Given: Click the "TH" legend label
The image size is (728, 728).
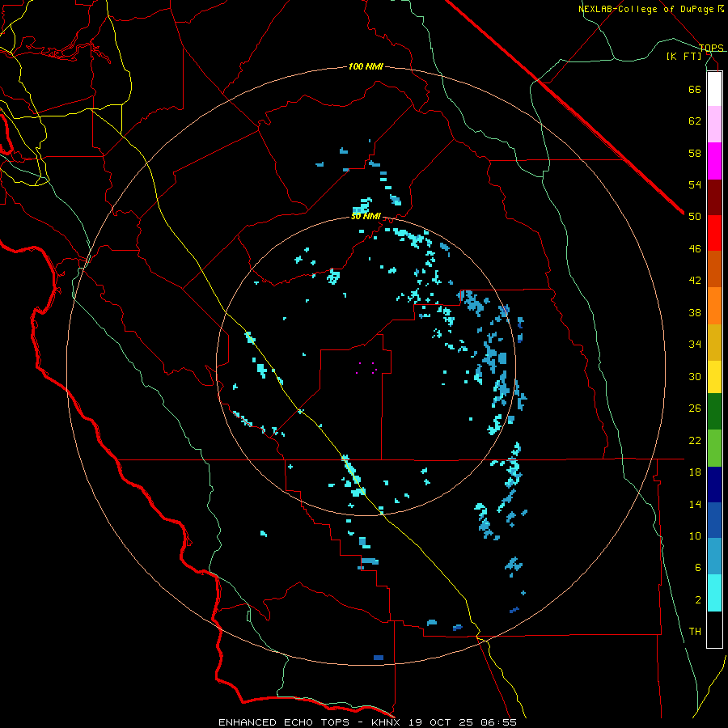Looking at the screenshot, I should (x=695, y=632).
